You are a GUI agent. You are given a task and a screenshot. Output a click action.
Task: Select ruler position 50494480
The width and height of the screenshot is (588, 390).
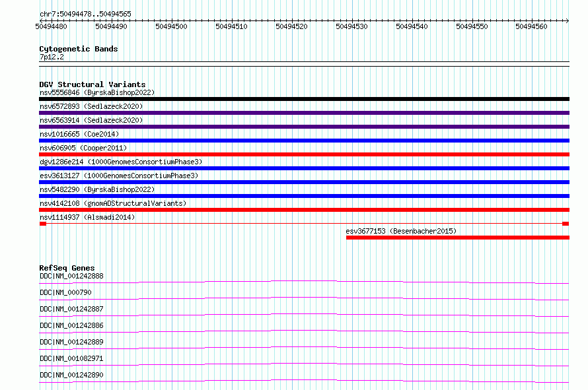(51, 26)
